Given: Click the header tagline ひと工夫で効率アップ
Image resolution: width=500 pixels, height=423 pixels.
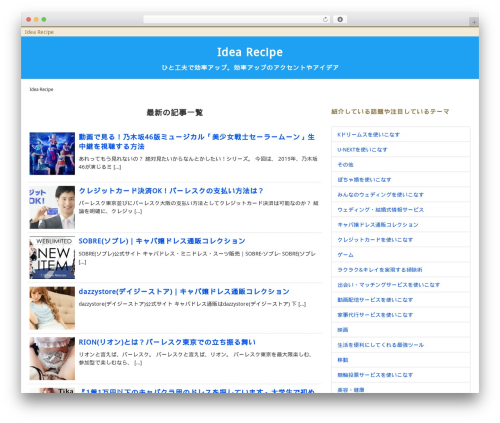Looking at the screenshot, I should 250,67.
